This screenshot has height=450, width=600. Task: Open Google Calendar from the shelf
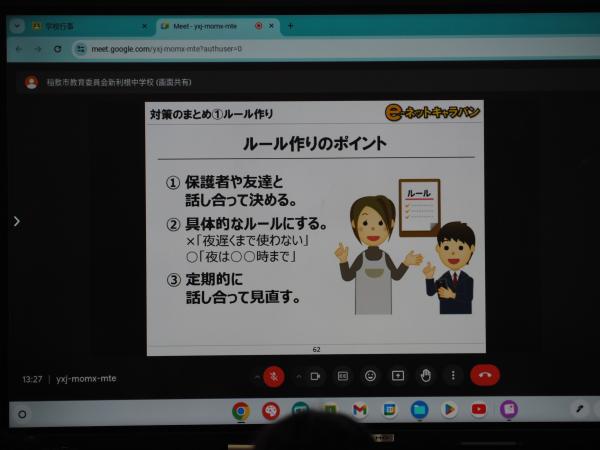(390, 410)
